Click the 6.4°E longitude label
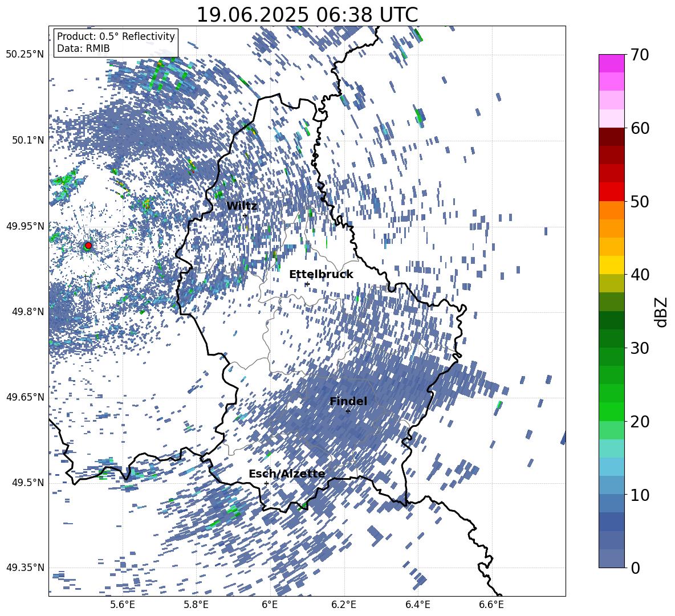675x616 pixels. pyautogui.click(x=418, y=605)
